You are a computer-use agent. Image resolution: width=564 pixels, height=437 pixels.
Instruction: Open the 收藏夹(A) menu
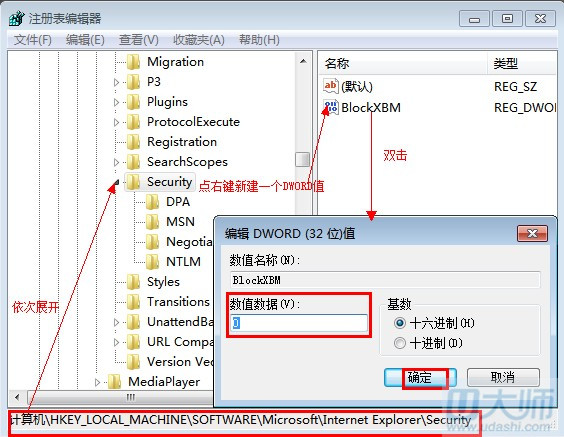[199, 40]
